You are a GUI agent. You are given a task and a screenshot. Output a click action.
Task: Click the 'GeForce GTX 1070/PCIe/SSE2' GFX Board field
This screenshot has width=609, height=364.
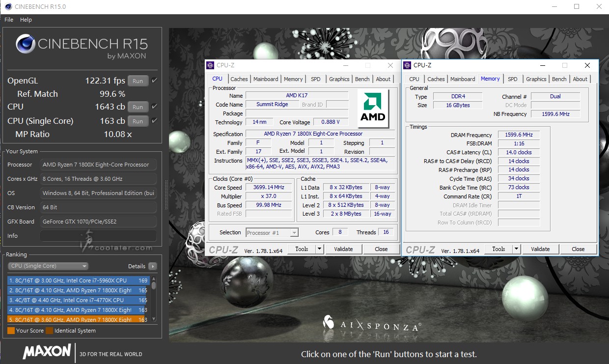pos(99,222)
